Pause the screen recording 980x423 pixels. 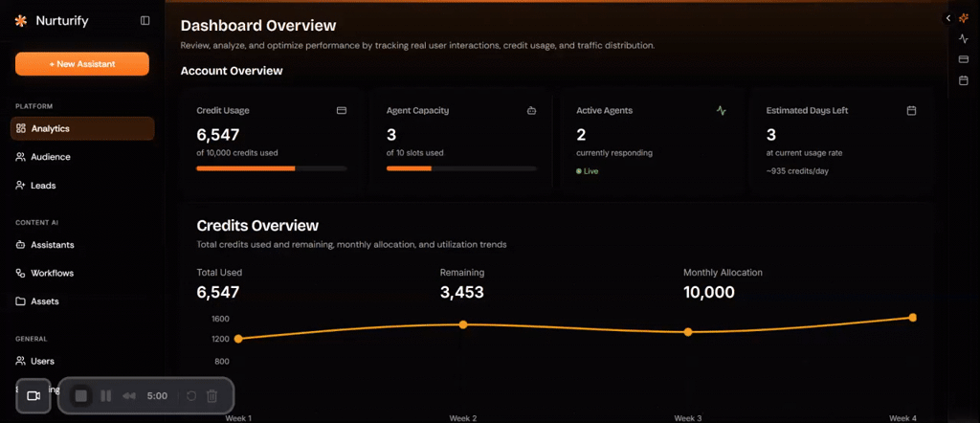click(105, 395)
